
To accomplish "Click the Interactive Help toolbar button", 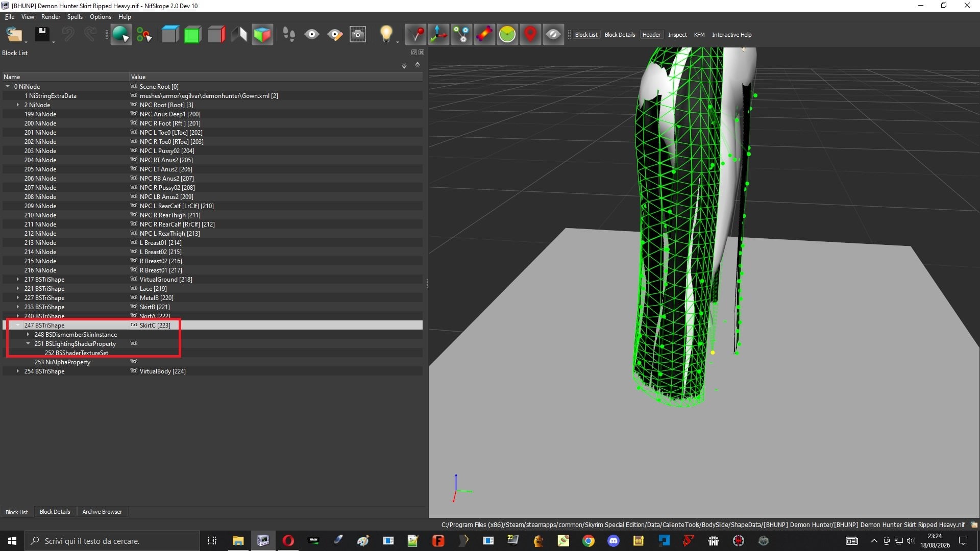I will [x=731, y=35].
